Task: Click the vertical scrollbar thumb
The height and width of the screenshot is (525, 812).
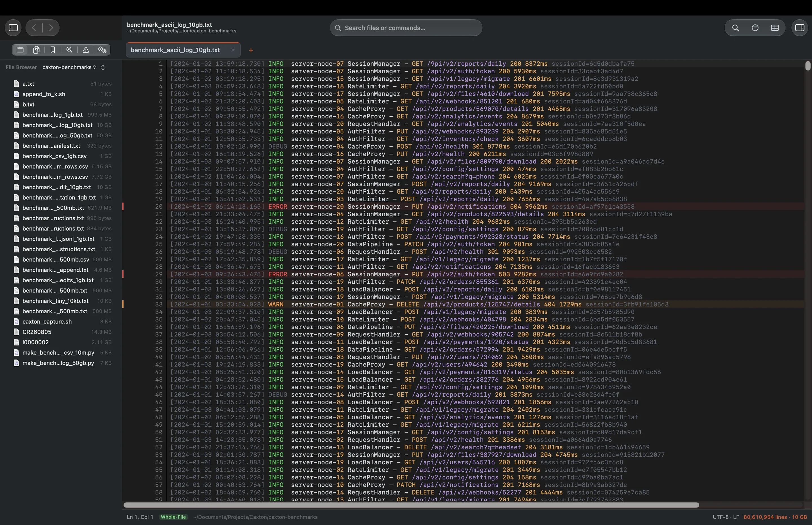Action: [807, 65]
